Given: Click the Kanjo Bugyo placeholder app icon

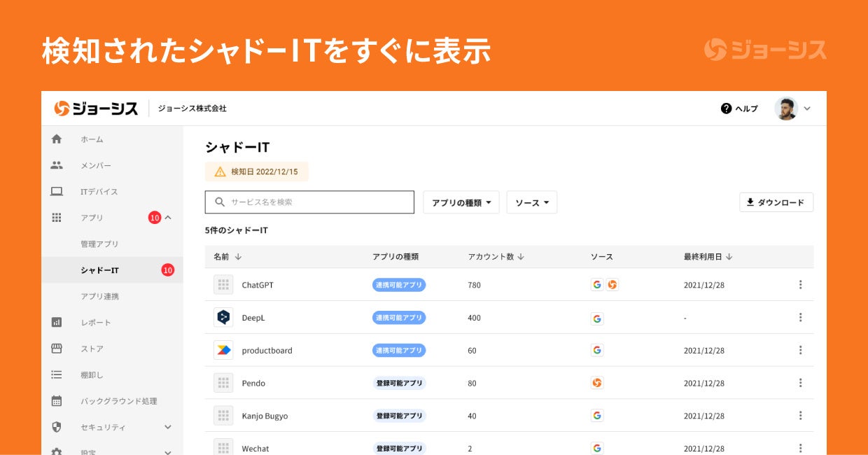Looking at the screenshot, I should click(x=223, y=416).
